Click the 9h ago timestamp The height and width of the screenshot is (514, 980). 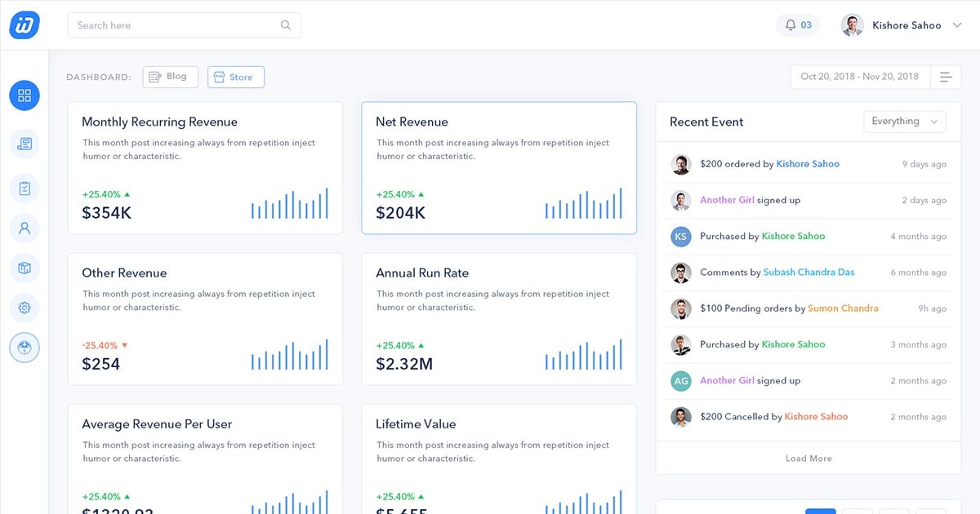933,308
